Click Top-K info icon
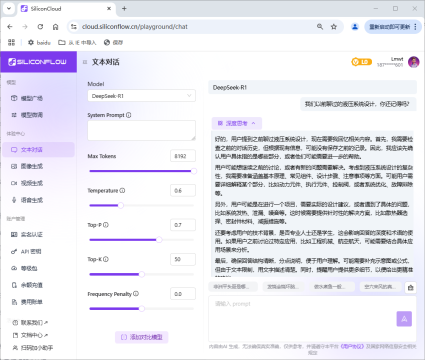This screenshot has height=360, width=425. click(x=106, y=259)
